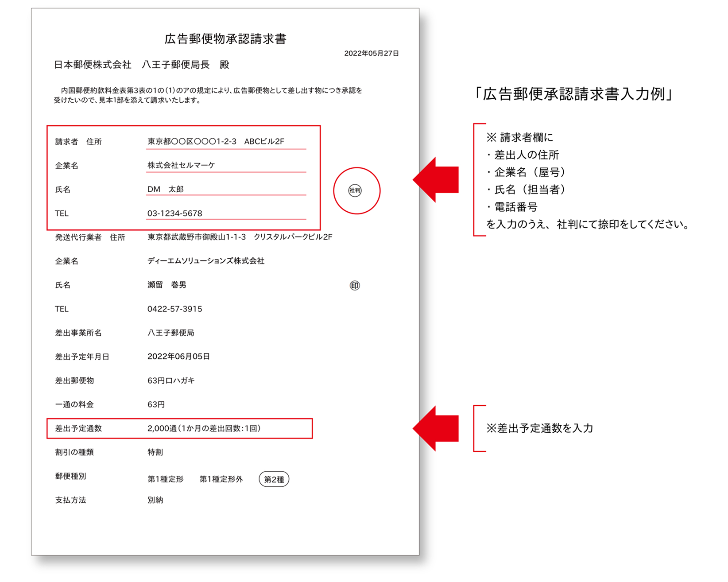Click the document title 広告郵便物承認請求書

pos(226,39)
